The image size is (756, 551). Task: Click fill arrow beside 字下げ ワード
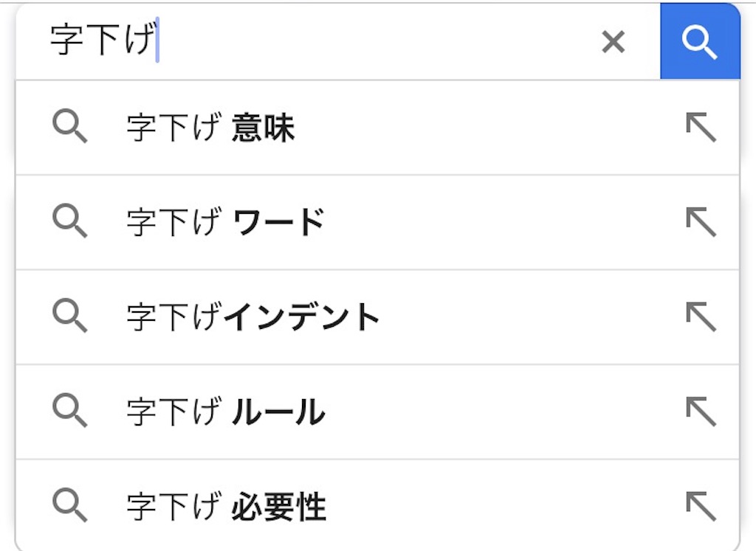(701, 222)
